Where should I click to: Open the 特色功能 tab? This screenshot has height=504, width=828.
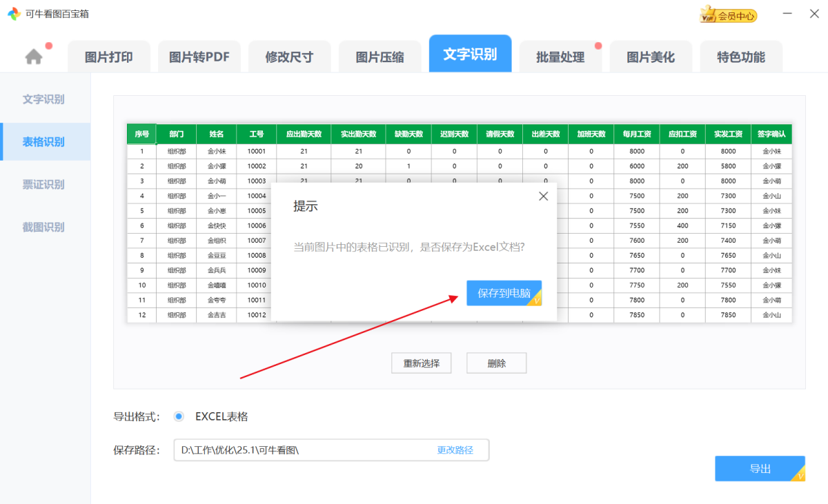tap(741, 57)
